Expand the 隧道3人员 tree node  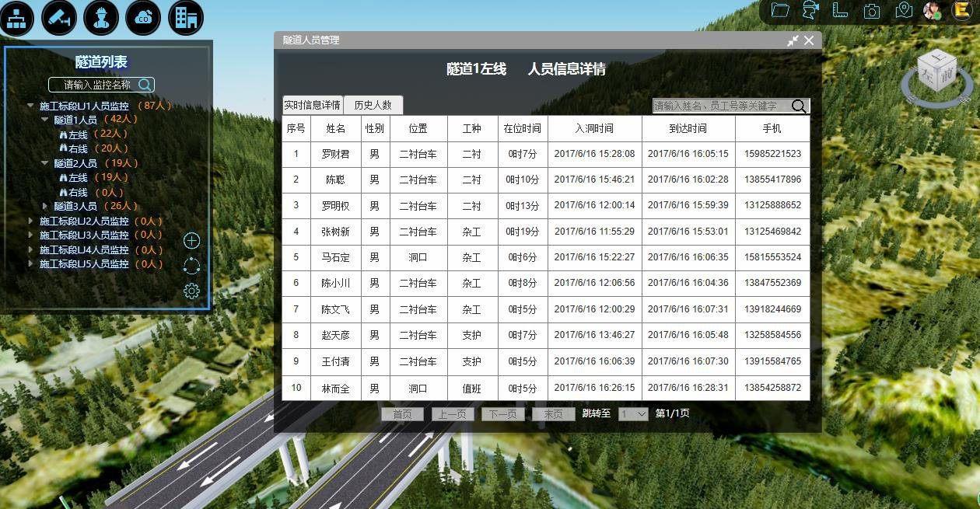46,207
